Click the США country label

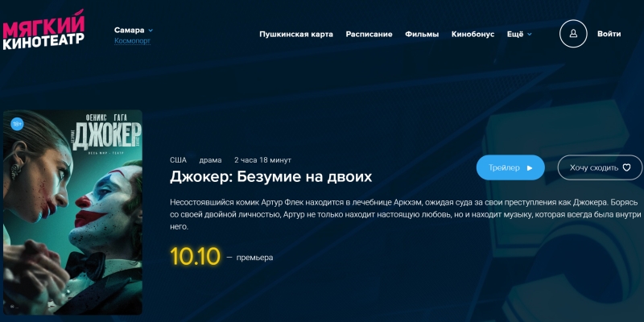[178, 160]
